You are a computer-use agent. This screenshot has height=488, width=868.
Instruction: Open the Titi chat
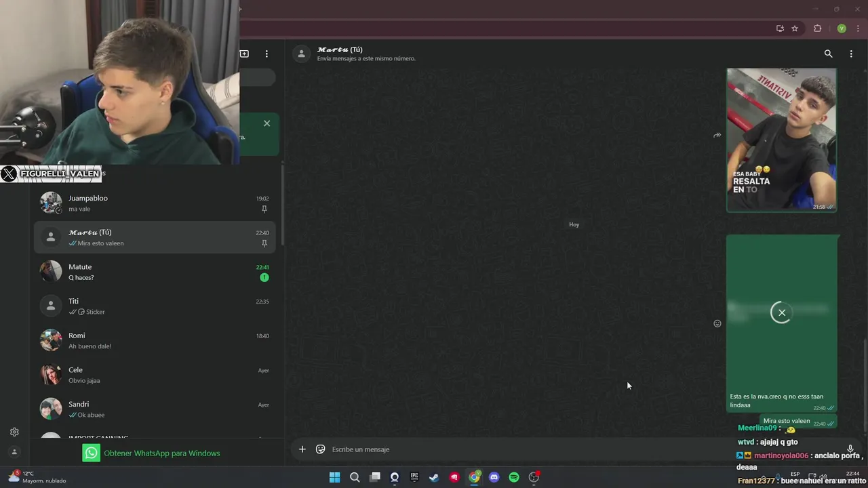[155, 306]
